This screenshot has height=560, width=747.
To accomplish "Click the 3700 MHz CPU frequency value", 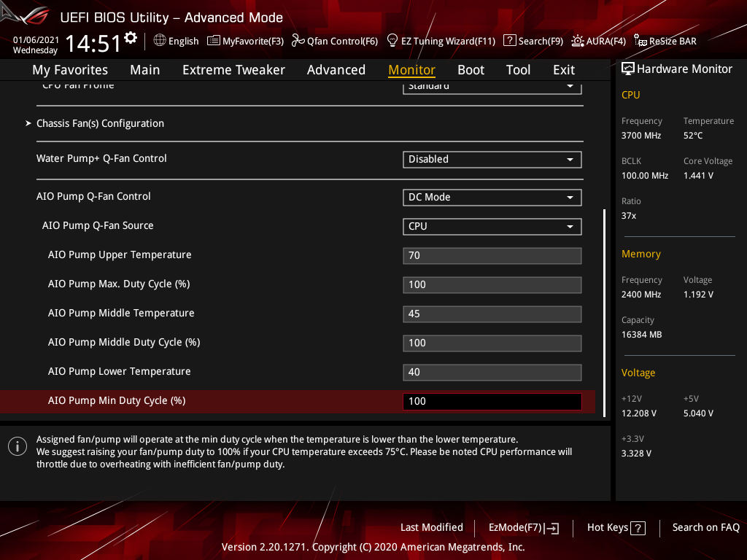I will pos(640,136).
